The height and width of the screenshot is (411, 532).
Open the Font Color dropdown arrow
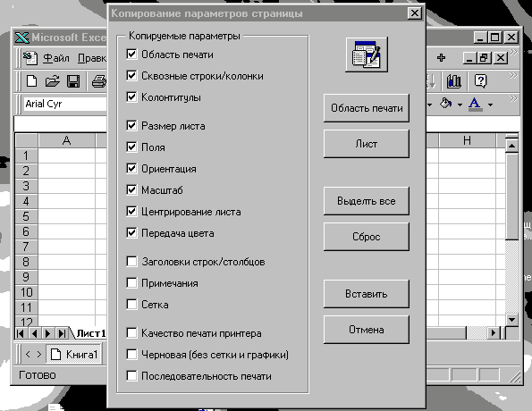click(x=490, y=105)
